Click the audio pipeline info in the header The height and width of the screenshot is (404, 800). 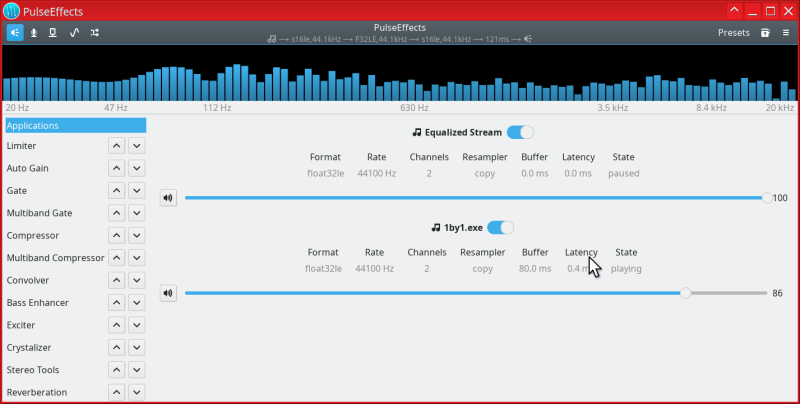click(399, 39)
